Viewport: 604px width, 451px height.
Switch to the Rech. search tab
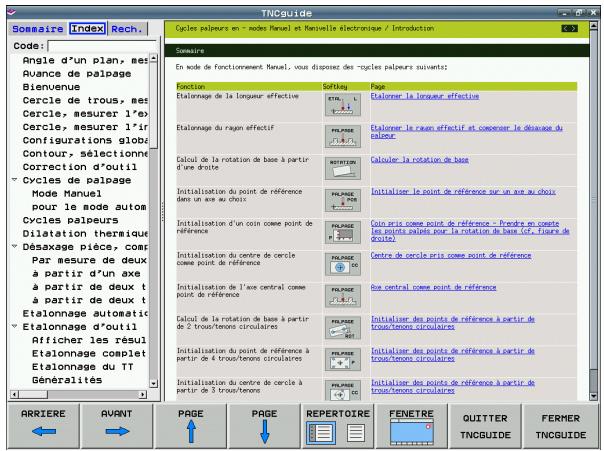click(127, 29)
